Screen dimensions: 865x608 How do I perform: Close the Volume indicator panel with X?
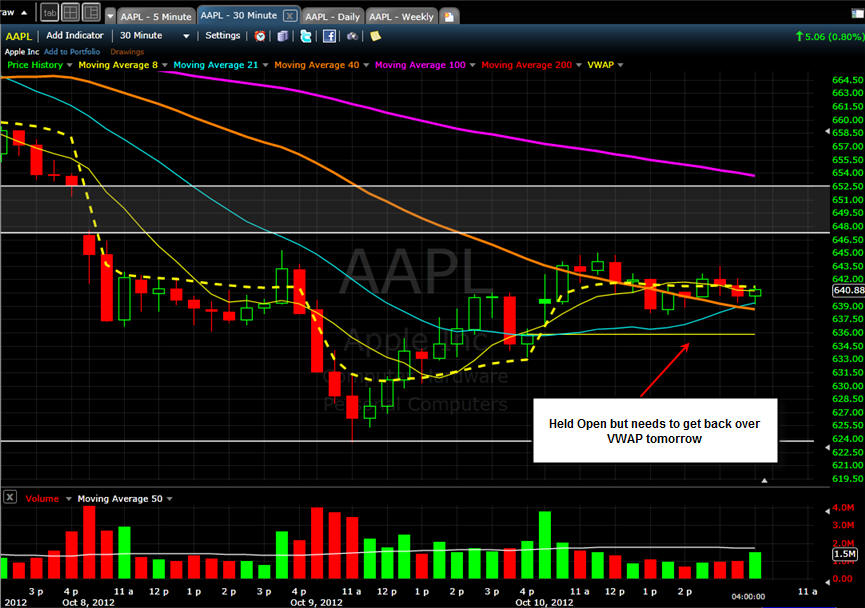point(9,497)
